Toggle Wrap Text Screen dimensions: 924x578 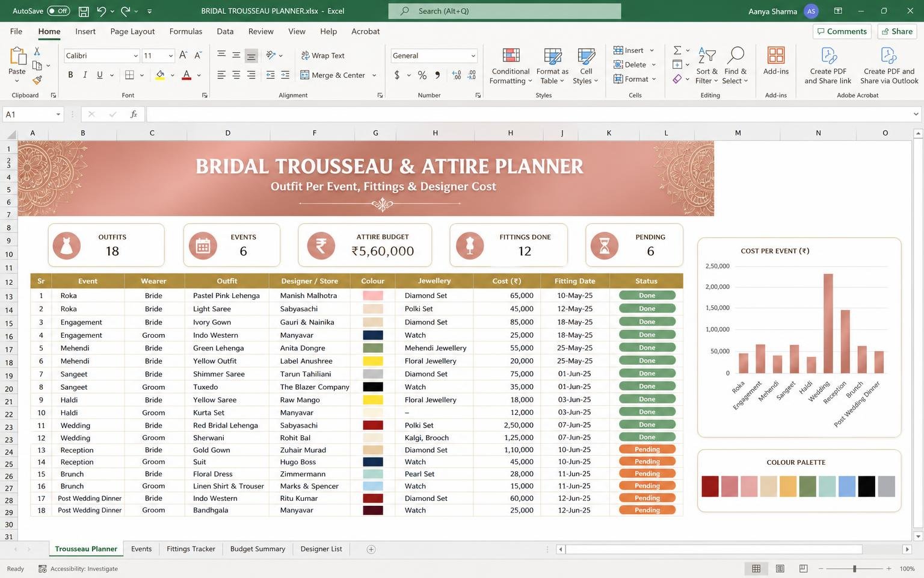point(322,55)
